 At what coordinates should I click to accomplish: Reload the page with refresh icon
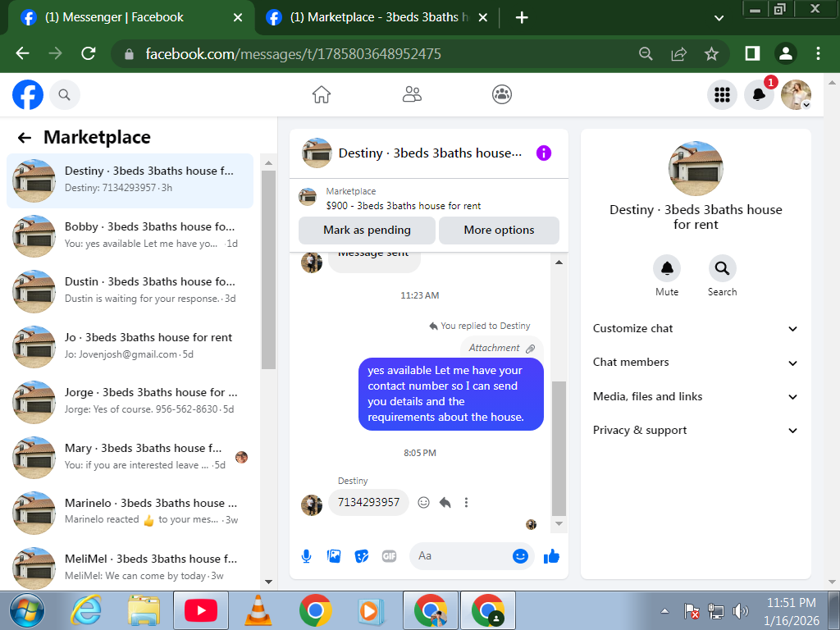(x=89, y=53)
